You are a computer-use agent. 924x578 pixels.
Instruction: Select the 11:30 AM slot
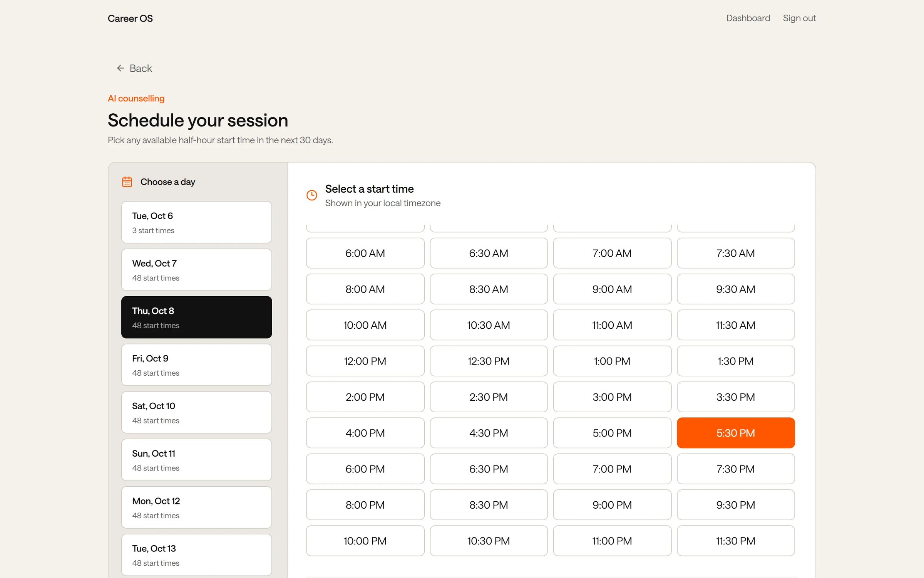736,325
